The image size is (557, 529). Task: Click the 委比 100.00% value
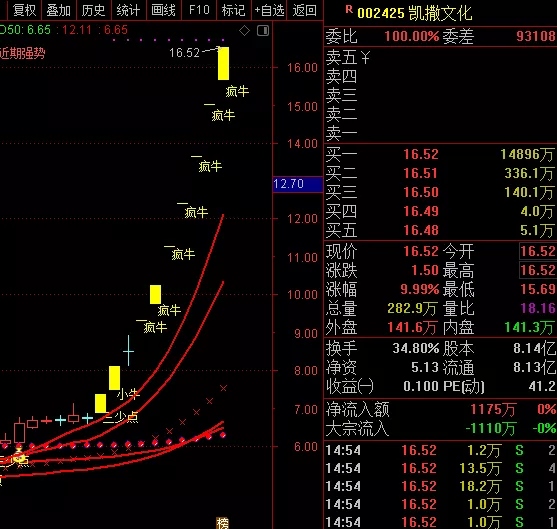tap(412, 36)
